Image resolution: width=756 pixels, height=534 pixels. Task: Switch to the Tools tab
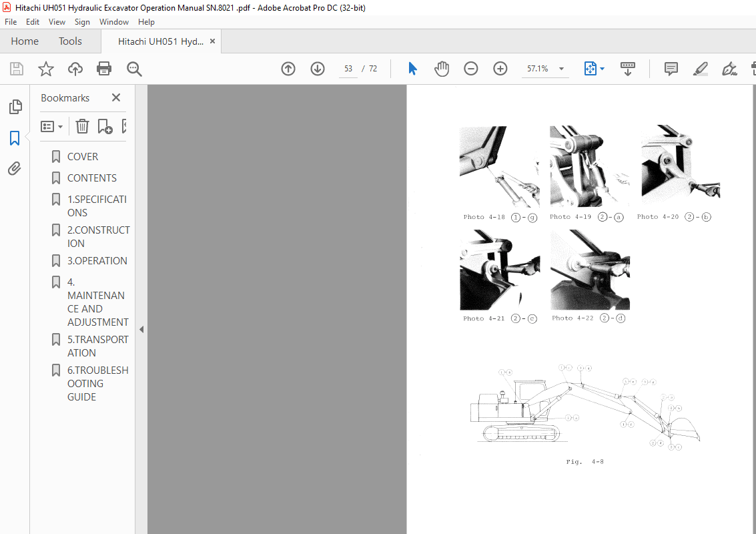[69, 41]
